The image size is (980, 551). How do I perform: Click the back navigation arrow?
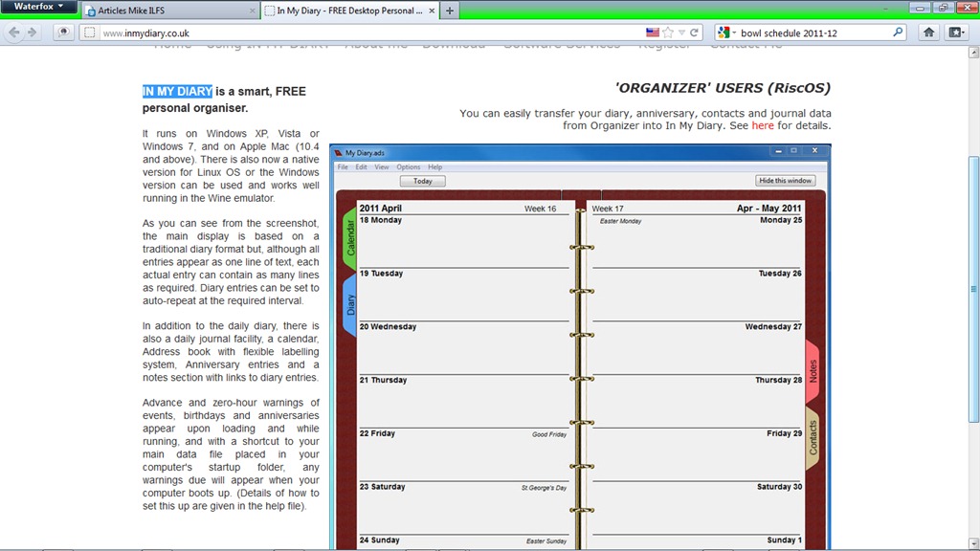(x=15, y=31)
